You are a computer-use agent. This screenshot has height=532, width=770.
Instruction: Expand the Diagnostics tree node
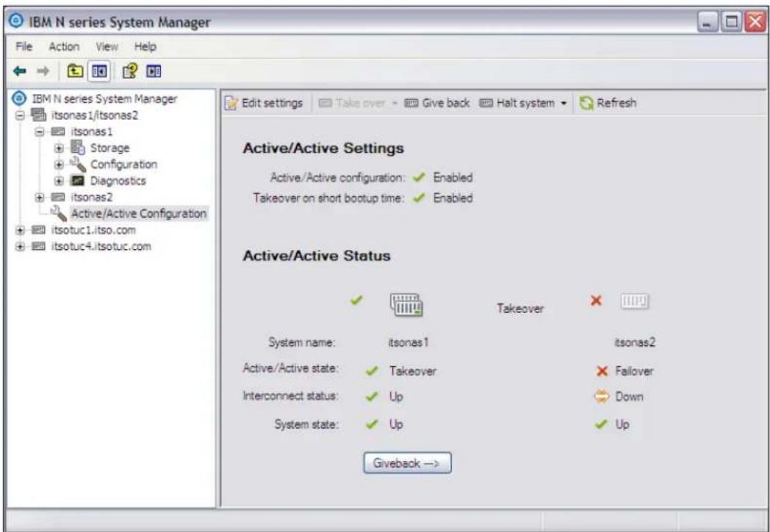coord(60,181)
